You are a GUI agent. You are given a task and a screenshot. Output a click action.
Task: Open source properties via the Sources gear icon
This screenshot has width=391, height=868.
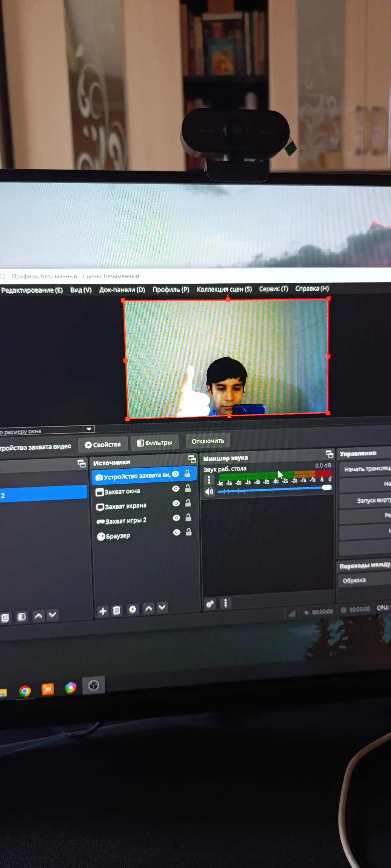[x=133, y=610]
